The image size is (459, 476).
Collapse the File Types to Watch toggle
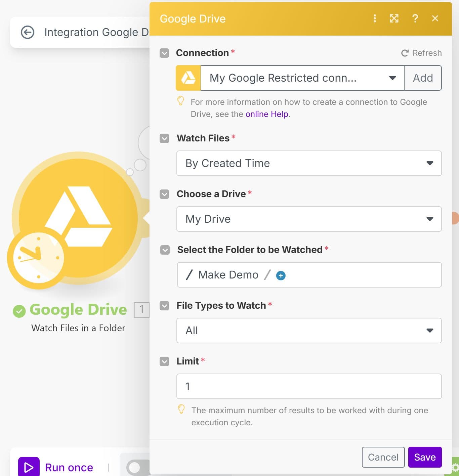coord(164,306)
